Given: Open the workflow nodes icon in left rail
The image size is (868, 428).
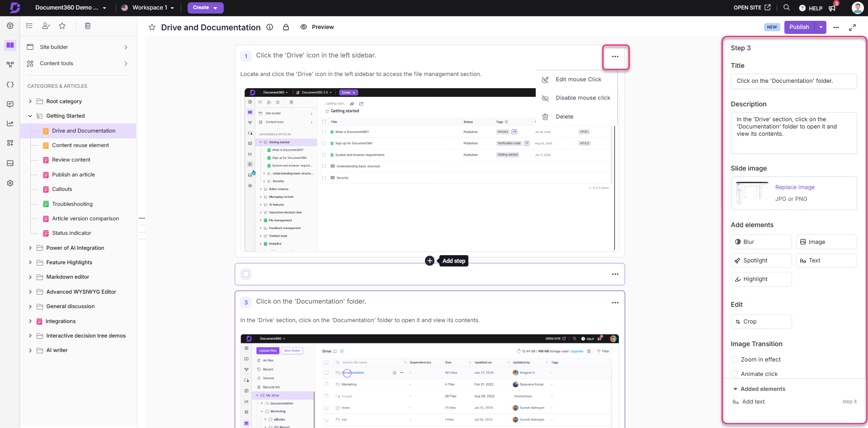Looking at the screenshot, I should point(10,65).
